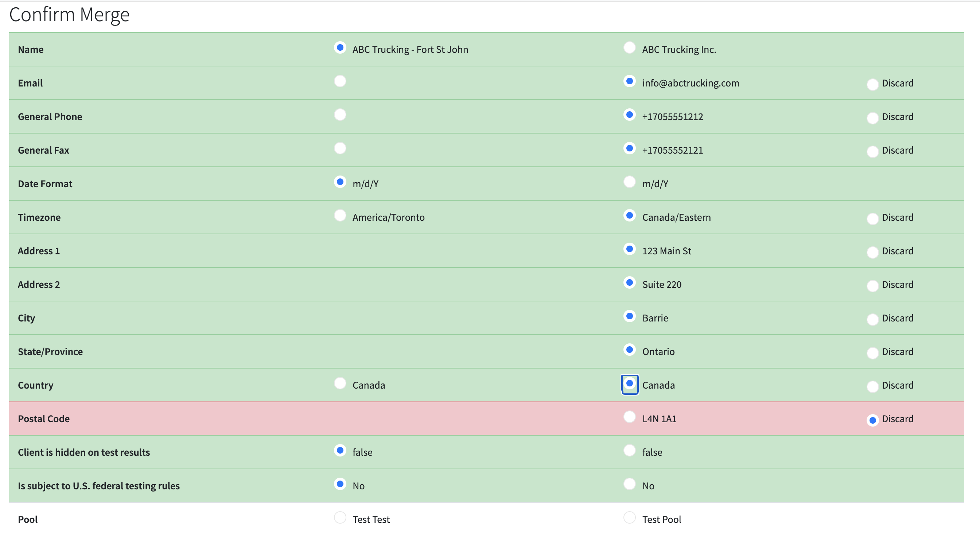The image size is (980, 551).
Task: Select first No for U.S. federal rules
Action: [340, 483]
